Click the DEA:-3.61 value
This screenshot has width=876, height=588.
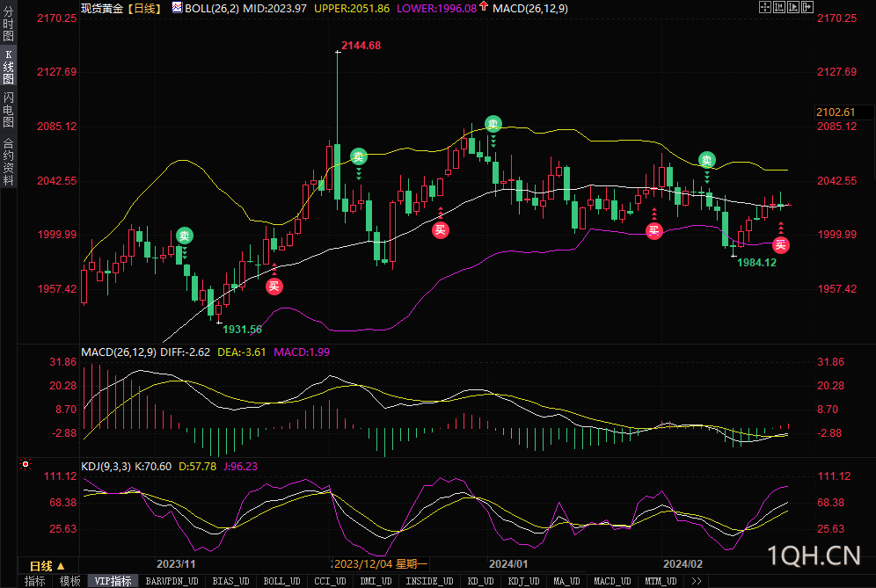(241, 352)
